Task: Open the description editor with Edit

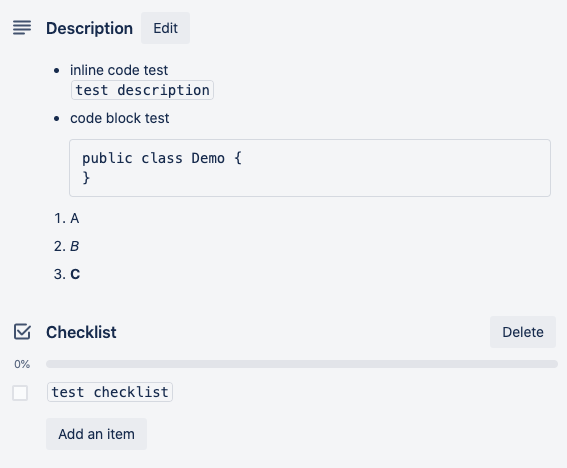Action: [165, 28]
